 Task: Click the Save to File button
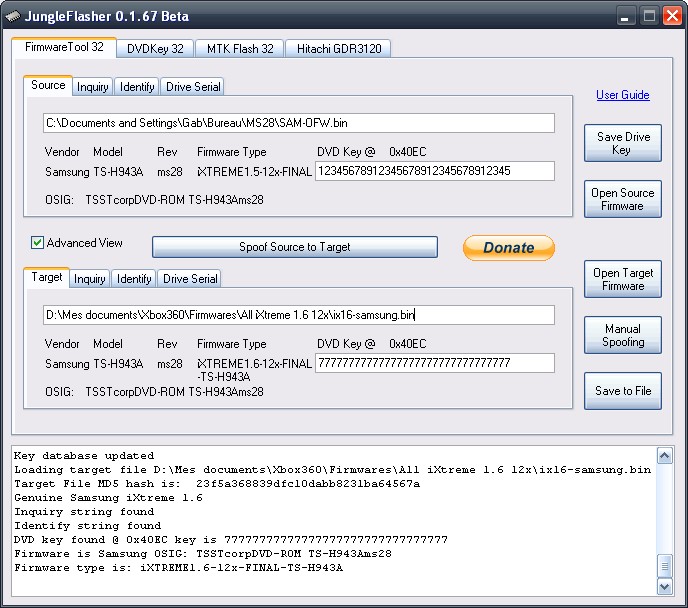[623, 391]
